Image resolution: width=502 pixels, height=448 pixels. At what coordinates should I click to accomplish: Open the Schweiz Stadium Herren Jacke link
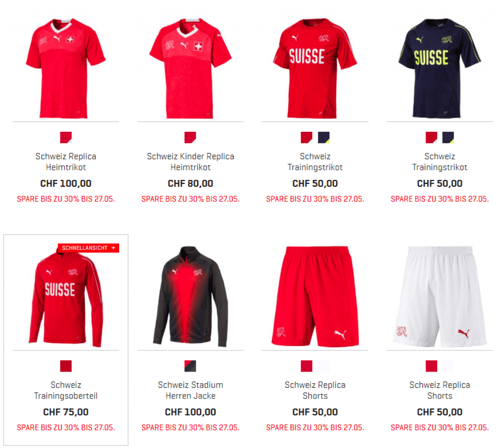point(191,390)
